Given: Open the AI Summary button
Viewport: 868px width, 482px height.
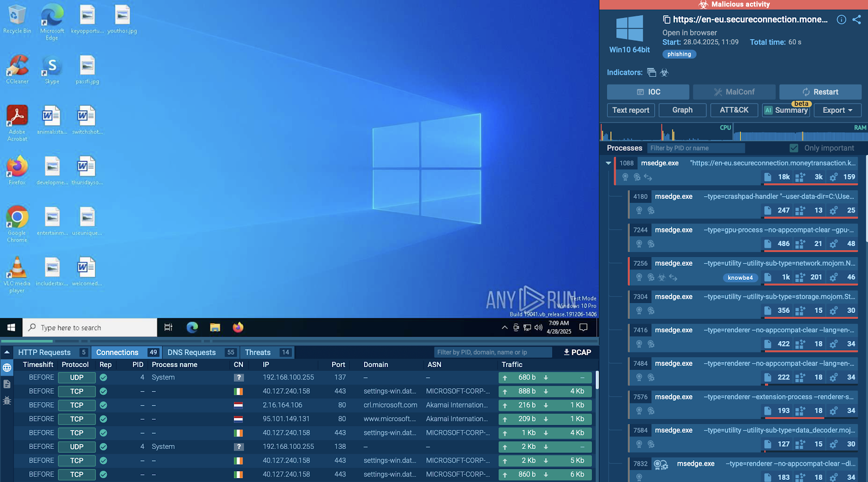Looking at the screenshot, I should pyautogui.click(x=786, y=110).
